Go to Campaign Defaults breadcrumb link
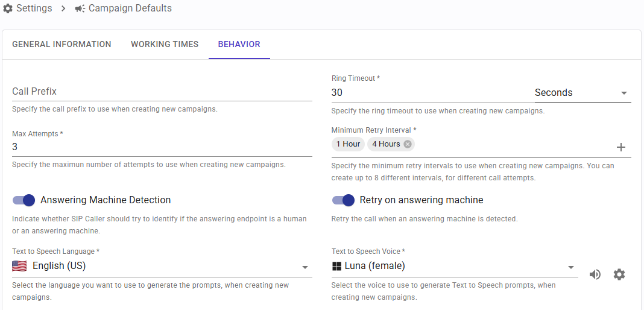The image size is (644, 310). coord(130,8)
